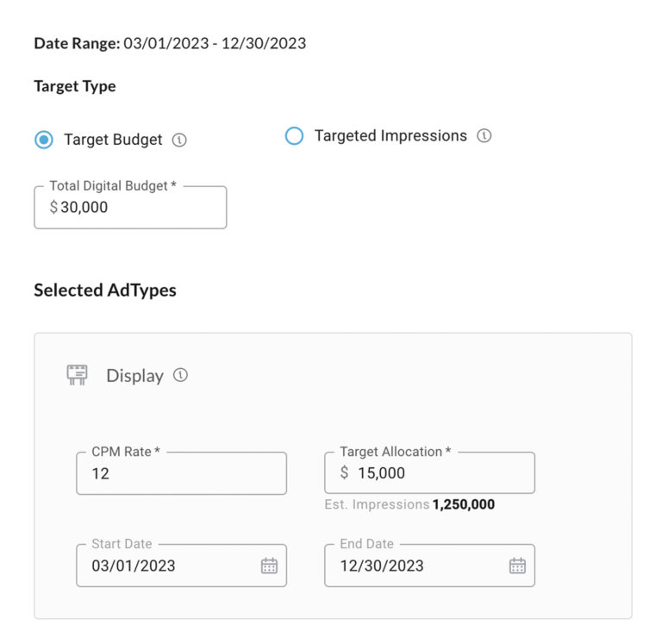Screen dimensions: 662x644
Task: Click the Start Date text 03/01/2023
Action: [134, 566]
